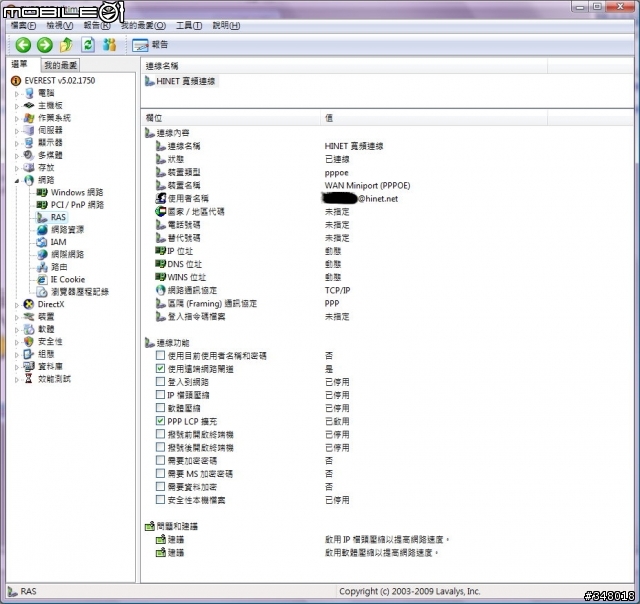The width and height of the screenshot is (640, 604).
Task: Toggle the 需要資料加密 checkbox
Action: pyautogui.click(x=160, y=486)
